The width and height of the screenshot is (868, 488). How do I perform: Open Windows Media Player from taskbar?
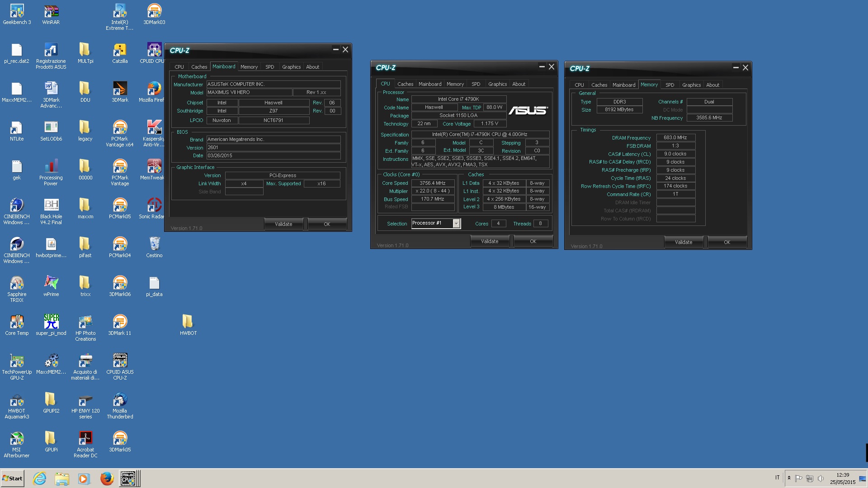[84, 479]
